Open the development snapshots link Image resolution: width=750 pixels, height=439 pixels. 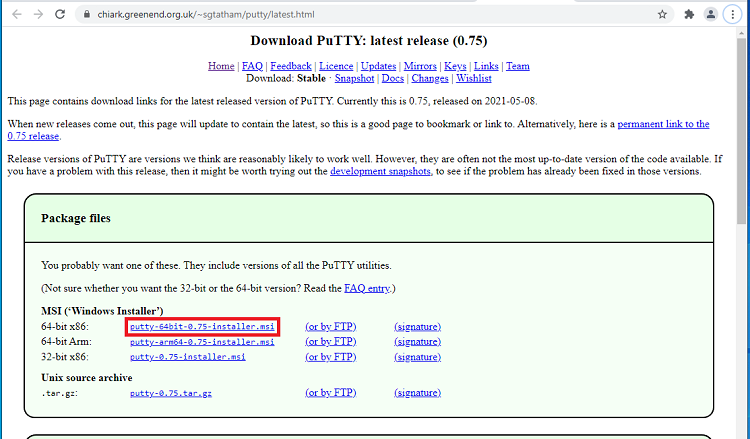[x=380, y=171]
